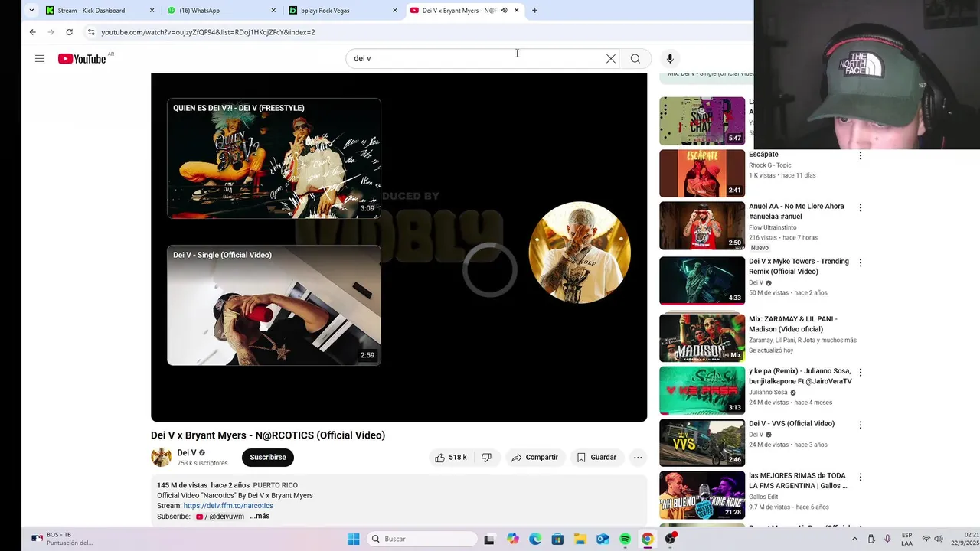
Task: Expand description with ...más
Action: (x=260, y=517)
